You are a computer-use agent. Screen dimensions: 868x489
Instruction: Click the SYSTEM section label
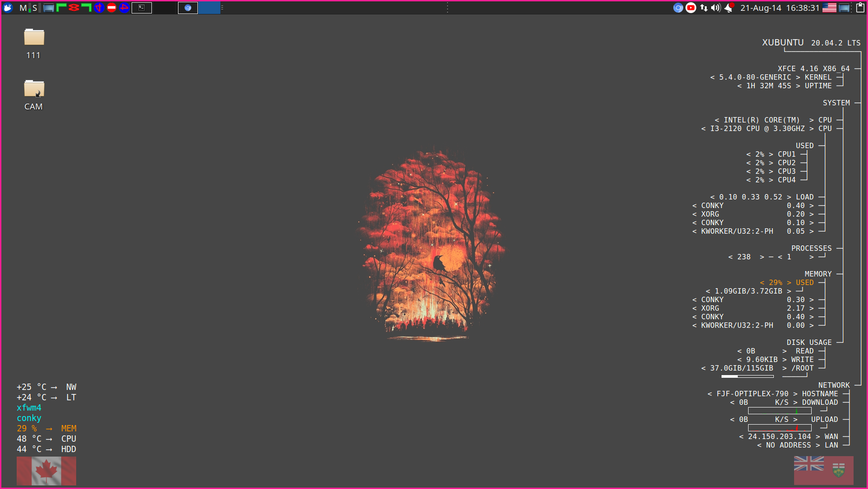(x=836, y=103)
